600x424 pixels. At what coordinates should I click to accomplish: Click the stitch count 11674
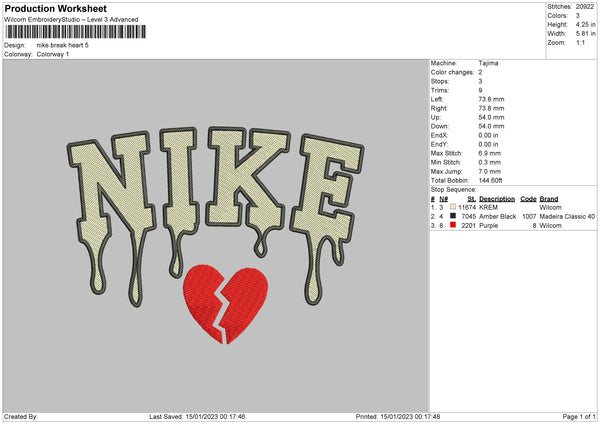tap(467, 207)
